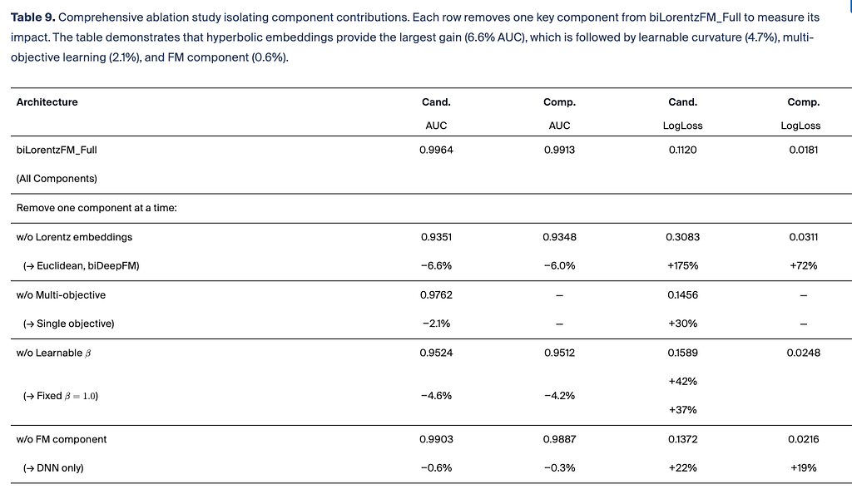Click the Fixed β = 1.0 sub-label
Image resolution: width=852 pixels, height=504 pixels.
(x=60, y=396)
